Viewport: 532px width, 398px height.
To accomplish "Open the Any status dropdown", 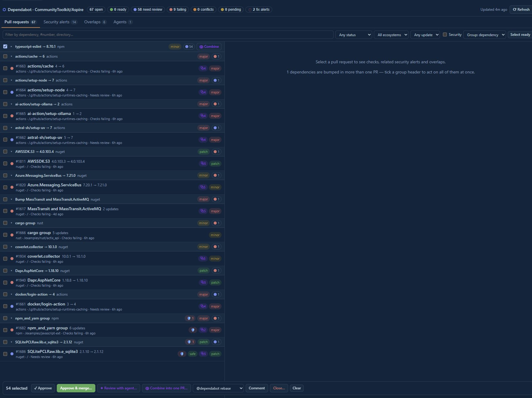I will (x=354, y=35).
